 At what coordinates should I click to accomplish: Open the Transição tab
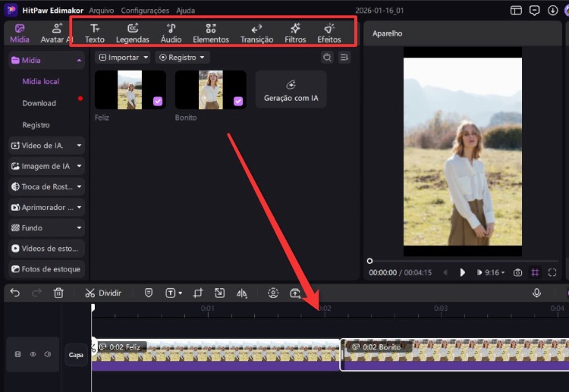click(256, 33)
